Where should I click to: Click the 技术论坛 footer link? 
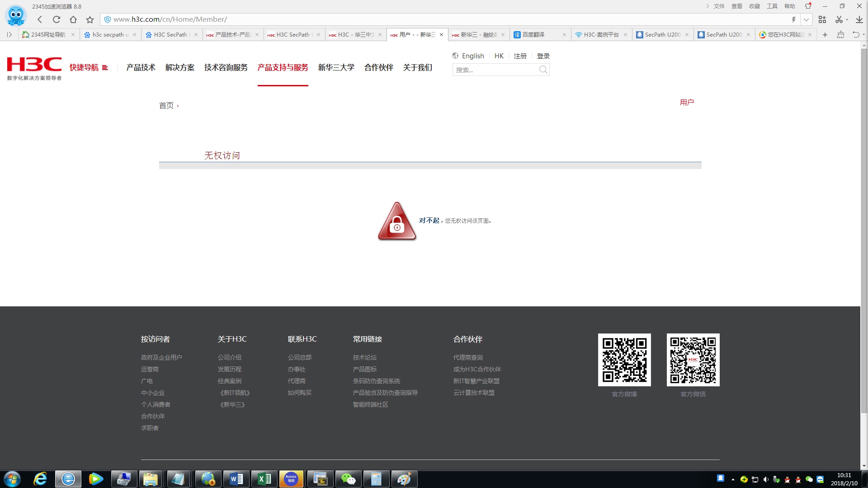click(364, 357)
